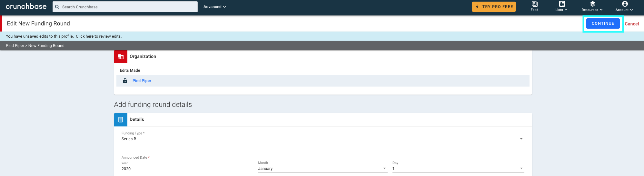
Task: Click the Lists icon
Action: click(562, 4)
